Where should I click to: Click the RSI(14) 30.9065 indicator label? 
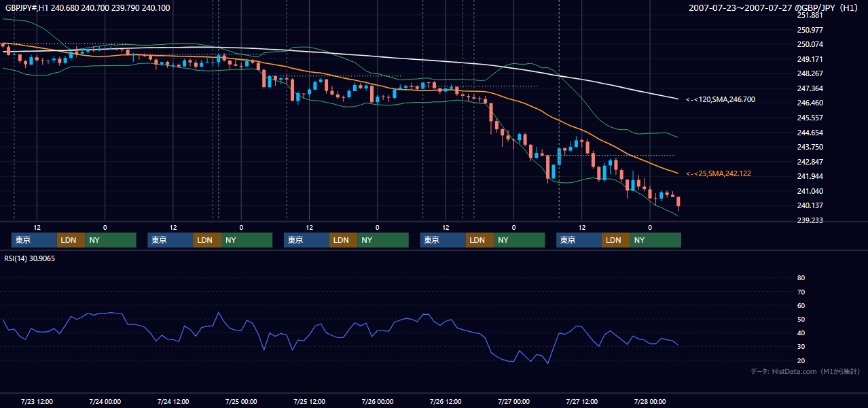click(x=30, y=259)
